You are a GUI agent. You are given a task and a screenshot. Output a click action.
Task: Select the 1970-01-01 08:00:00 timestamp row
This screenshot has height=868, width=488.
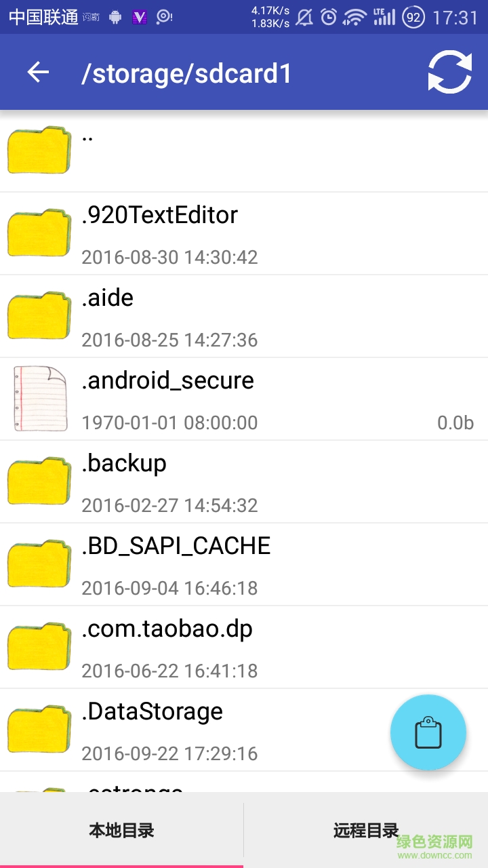click(x=169, y=422)
